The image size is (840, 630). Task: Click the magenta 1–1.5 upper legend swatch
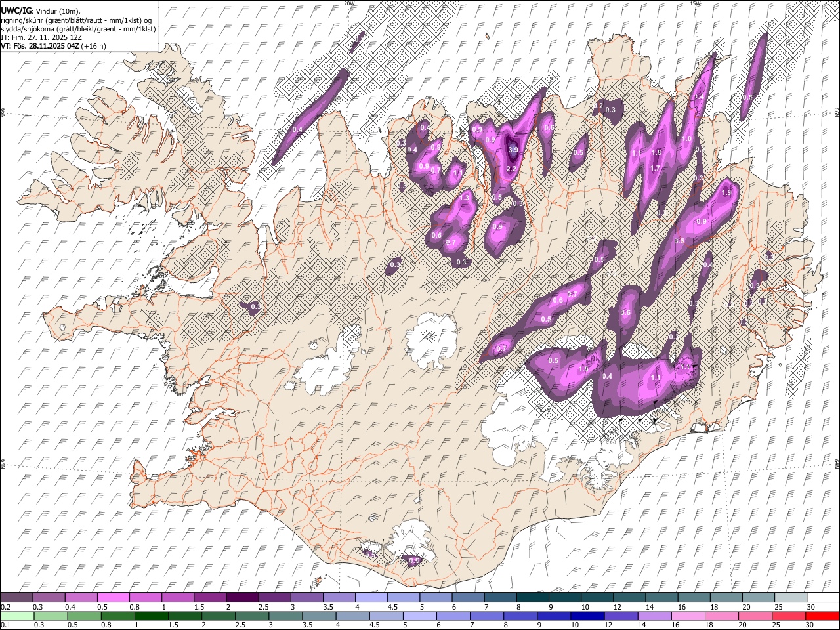[x=178, y=598]
